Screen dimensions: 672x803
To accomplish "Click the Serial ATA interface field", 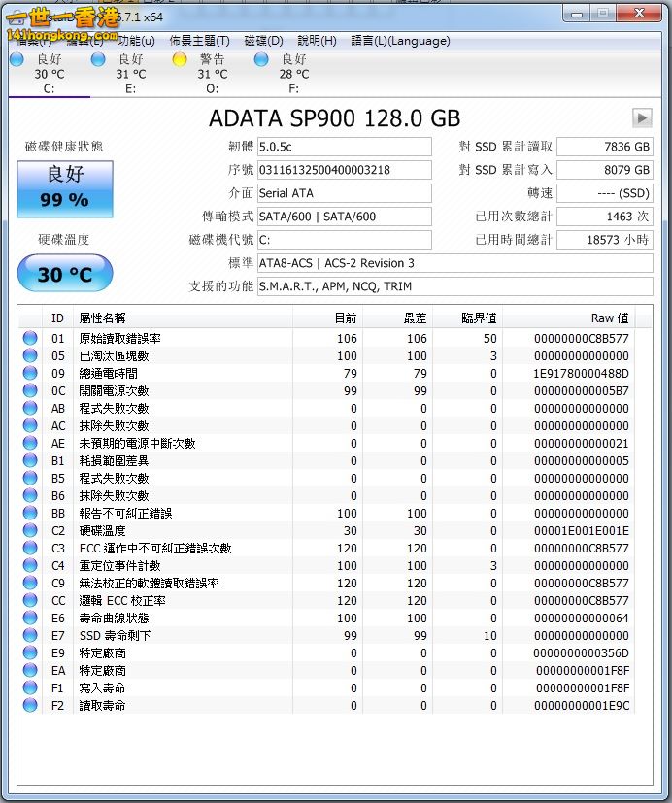I will 344,193.
